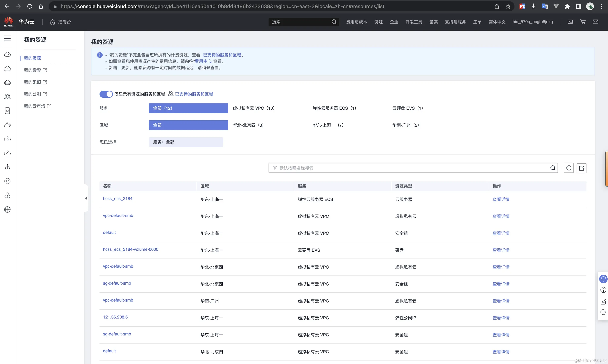
Task: Open 简体中文 language dropdown
Action: pyautogui.click(x=497, y=22)
